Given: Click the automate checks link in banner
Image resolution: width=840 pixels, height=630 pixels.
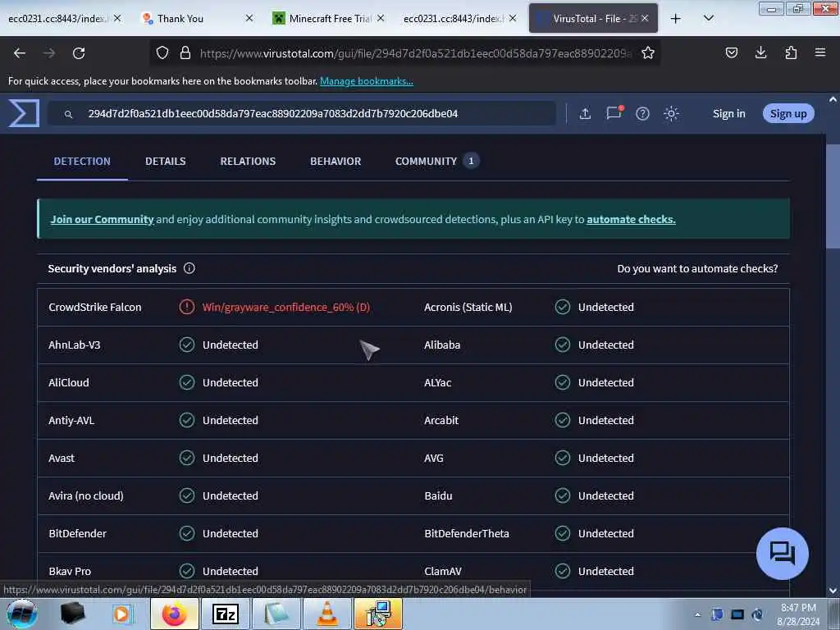Looking at the screenshot, I should pos(631,219).
